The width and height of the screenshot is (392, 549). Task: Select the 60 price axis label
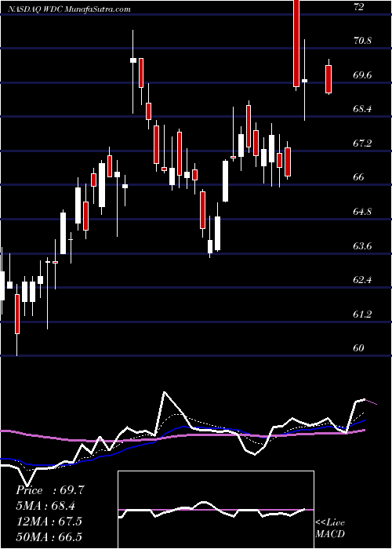tap(359, 348)
